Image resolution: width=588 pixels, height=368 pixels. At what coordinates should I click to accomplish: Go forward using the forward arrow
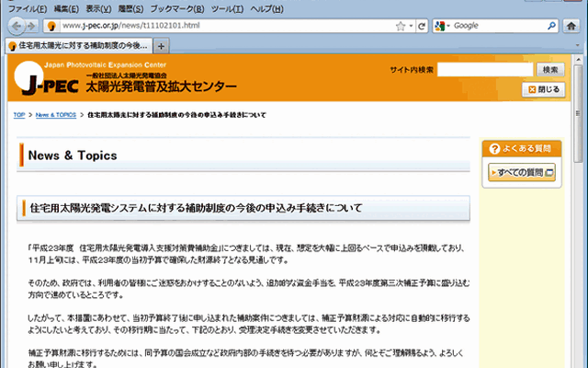[x=32, y=26]
